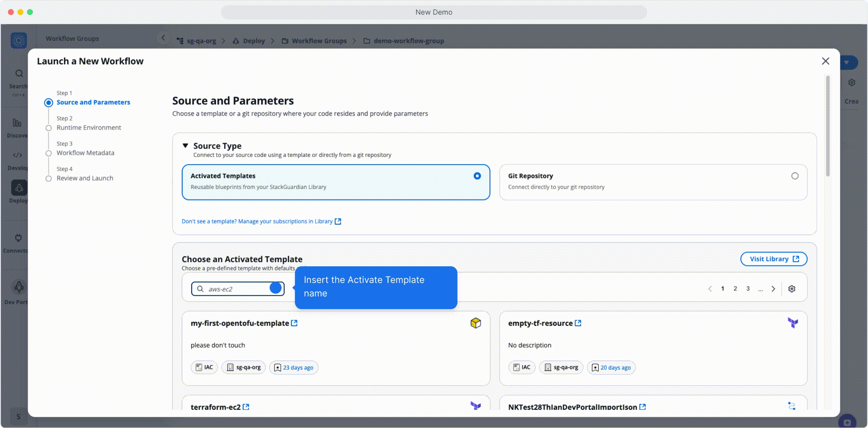Select Step 2 Runtime Environment step indicator

pos(89,127)
